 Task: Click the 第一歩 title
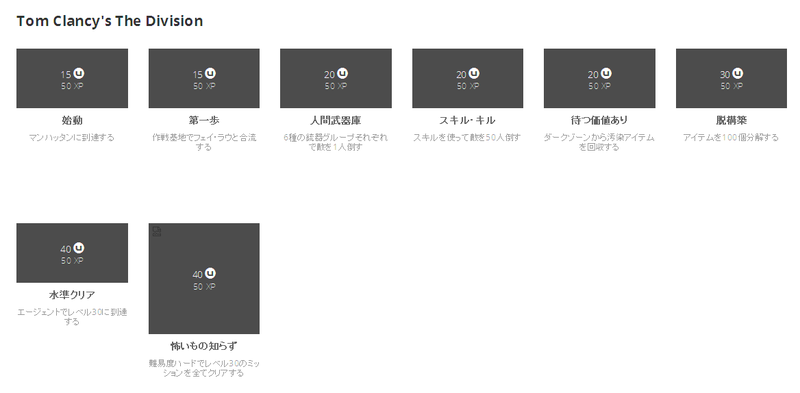(x=204, y=120)
